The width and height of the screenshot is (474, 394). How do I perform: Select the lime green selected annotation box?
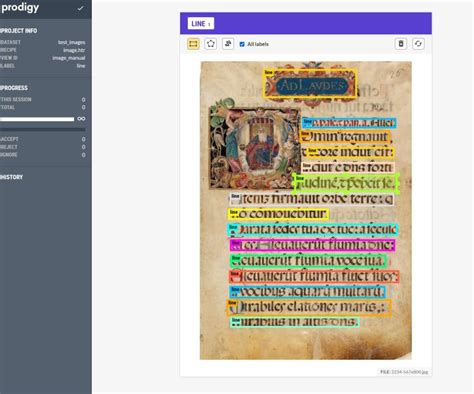[346, 183]
